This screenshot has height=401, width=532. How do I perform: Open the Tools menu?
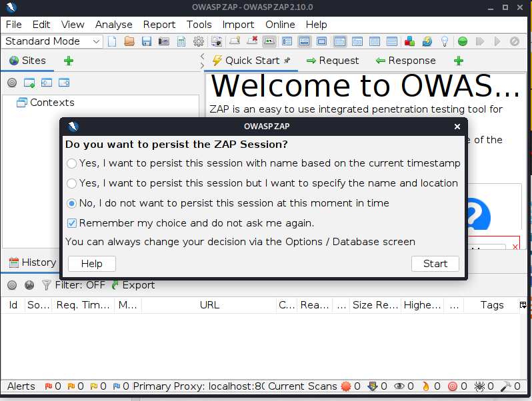coord(199,25)
